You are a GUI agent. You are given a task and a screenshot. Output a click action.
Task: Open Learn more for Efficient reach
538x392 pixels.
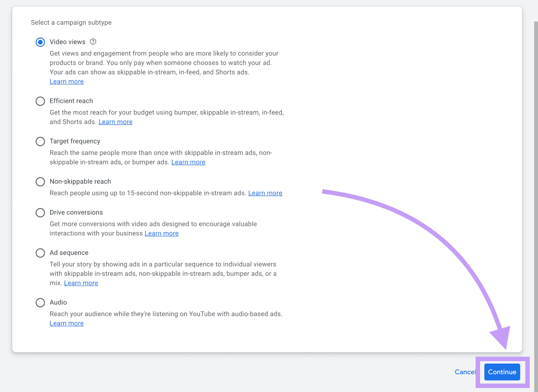[x=115, y=121]
